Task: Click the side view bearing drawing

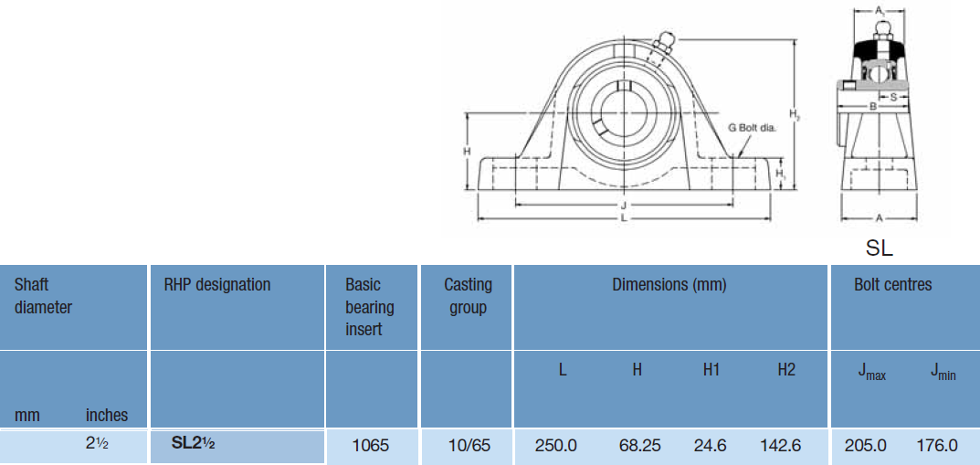Action: pos(878,114)
